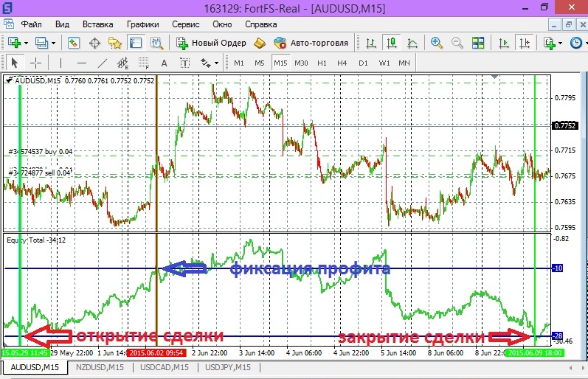This screenshot has height=379, width=588.
Task: Open the Market Watch panel icon
Action: pyautogui.click(x=75, y=43)
